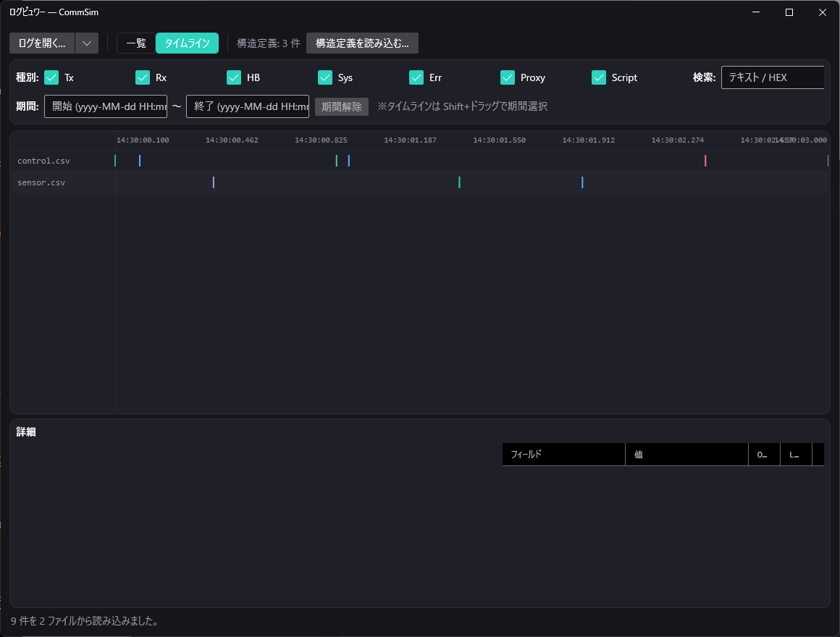Screen dimensions: 840x637
Task: Maximize the ログビュワー window
Action: point(789,12)
